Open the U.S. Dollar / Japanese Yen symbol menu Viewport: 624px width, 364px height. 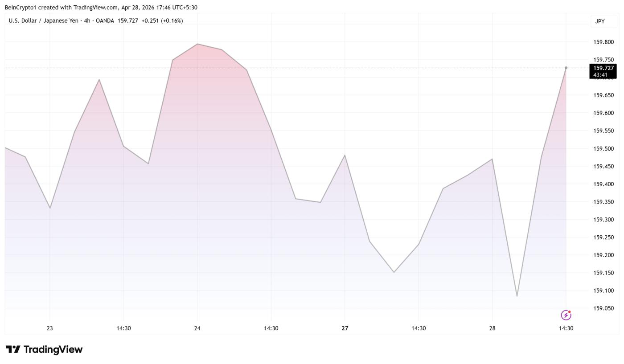click(45, 20)
